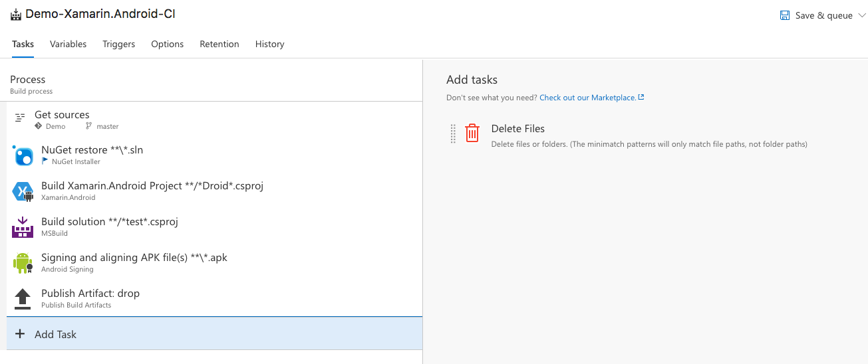Click the Delete Files description text

(x=649, y=144)
